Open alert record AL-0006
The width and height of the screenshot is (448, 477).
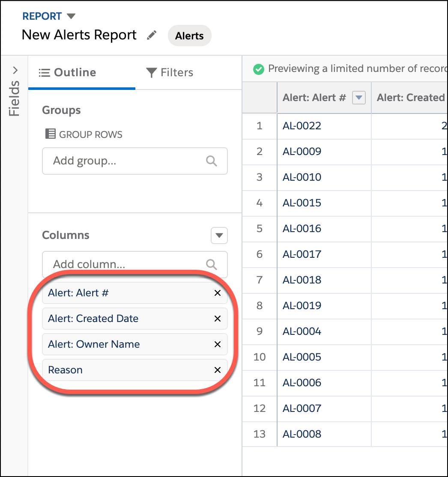click(302, 383)
